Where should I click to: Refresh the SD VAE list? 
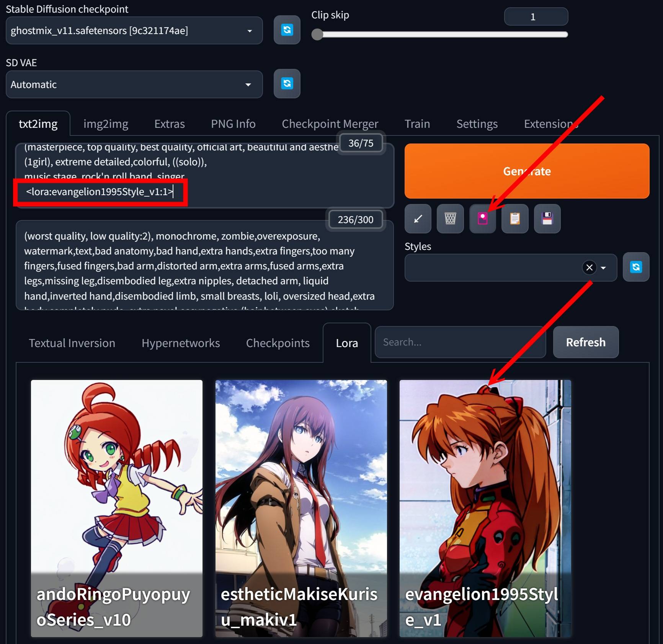point(287,83)
